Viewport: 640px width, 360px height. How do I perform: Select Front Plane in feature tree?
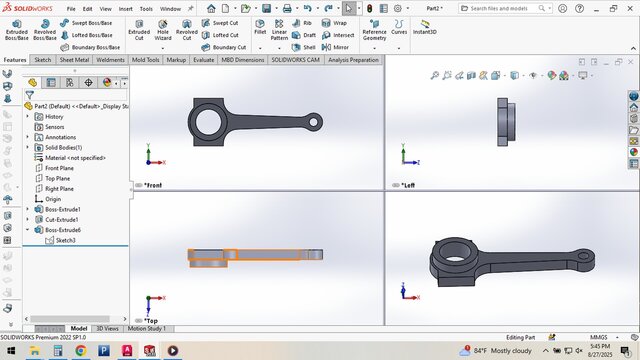tap(54, 168)
